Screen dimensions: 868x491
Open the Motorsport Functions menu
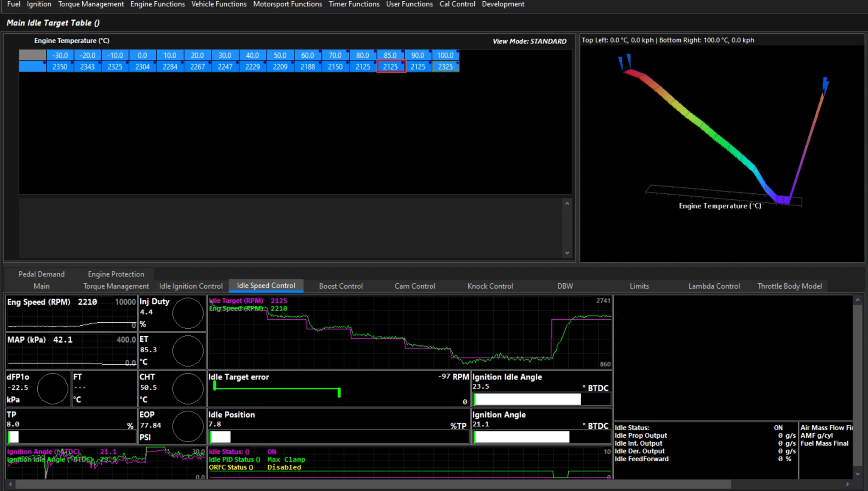click(287, 4)
